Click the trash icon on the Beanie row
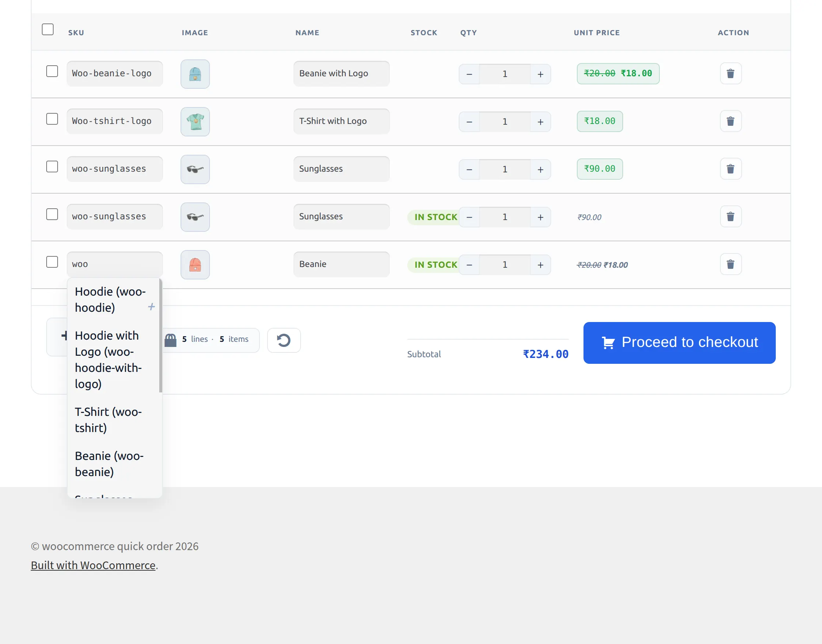This screenshot has width=822, height=644. click(730, 264)
